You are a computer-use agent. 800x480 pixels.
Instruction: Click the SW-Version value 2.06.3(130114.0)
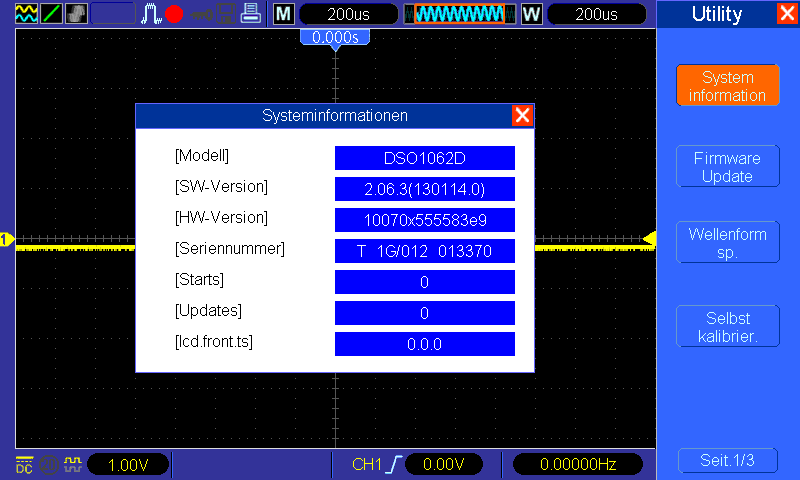(x=424, y=189)
